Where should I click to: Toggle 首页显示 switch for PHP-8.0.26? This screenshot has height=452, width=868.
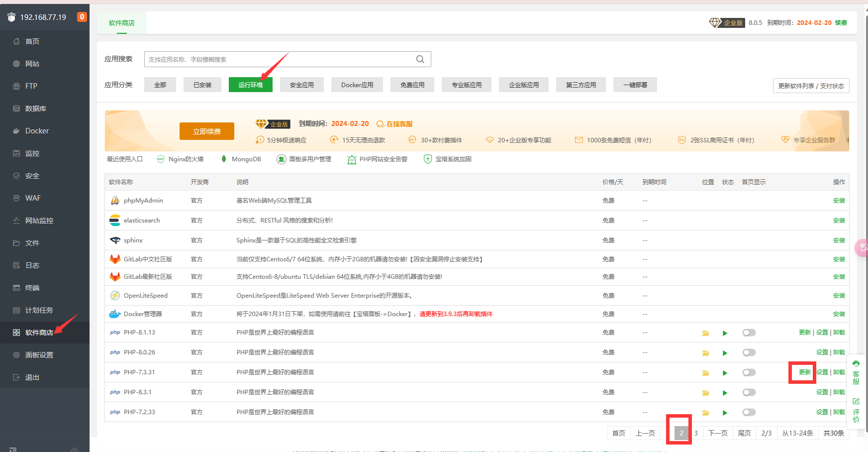(749, 352)
